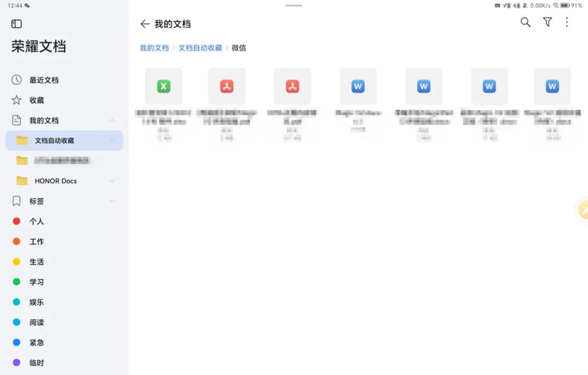Click the 收藏 favorites star icon

16,100
